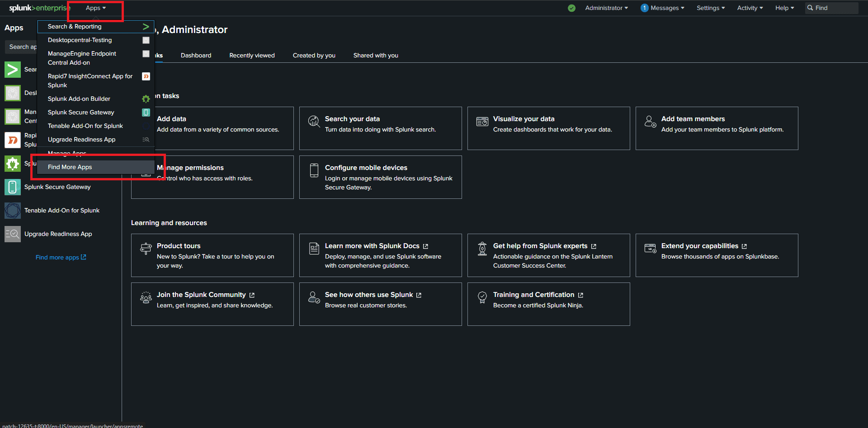Screen dimensions: 868x428
Task: Click the Find search field
Action: tap(835, 8)
